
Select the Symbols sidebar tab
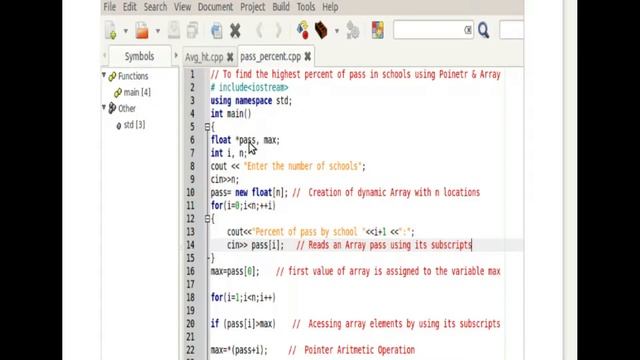click(x=140, y=56)
